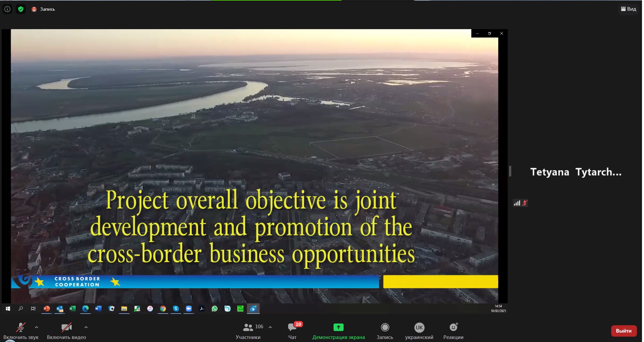Screen dimensions: 644x342
Task: Click the 'Project overall objective is joint' line
Action: [x=251, y=200]
